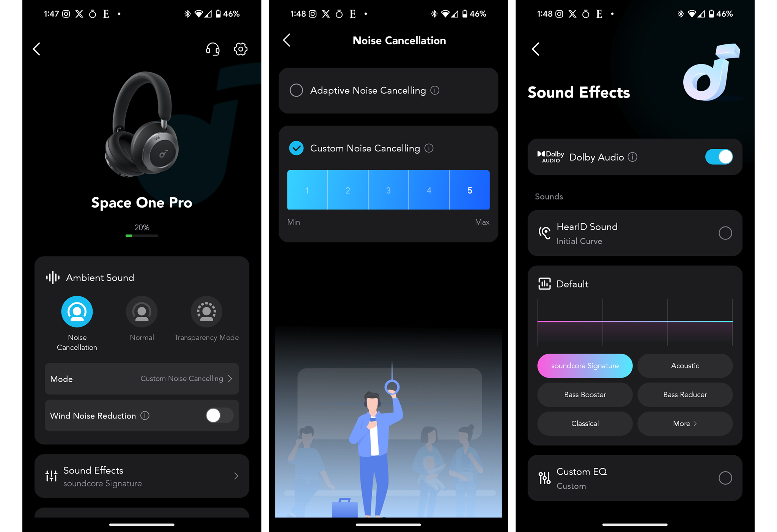Screen dimensions: 777x532
Task: Drag Custom Noise Cancelling level to 5
Action: 469,189
